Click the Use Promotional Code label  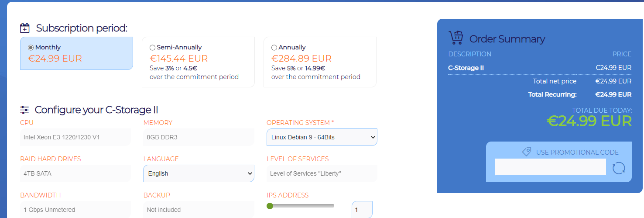577,152
